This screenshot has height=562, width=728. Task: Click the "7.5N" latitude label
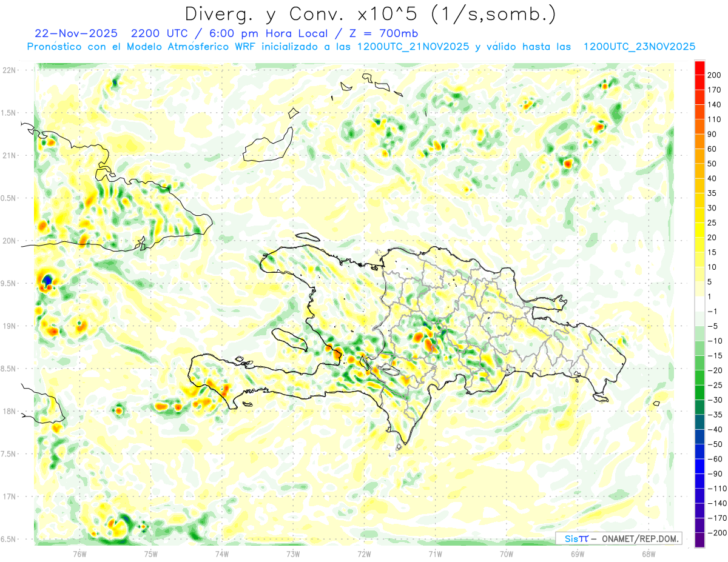pos(9,454)
